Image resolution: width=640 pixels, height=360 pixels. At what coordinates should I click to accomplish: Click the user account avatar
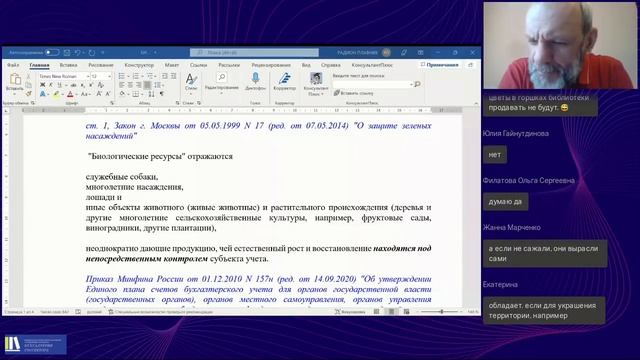click(x=386, y=53)
